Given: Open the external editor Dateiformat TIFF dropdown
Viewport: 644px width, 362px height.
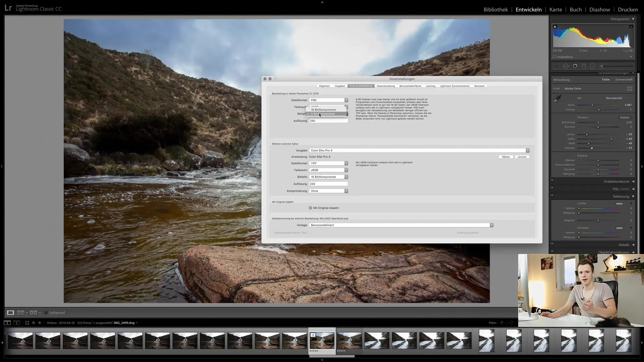Looking at the screenshot, I should coord(328,163).
